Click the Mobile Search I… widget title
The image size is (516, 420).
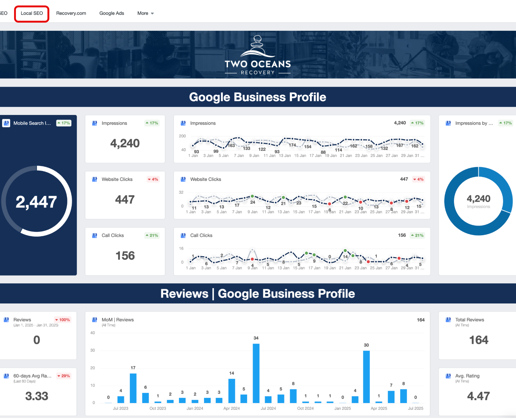pos(32,123)
